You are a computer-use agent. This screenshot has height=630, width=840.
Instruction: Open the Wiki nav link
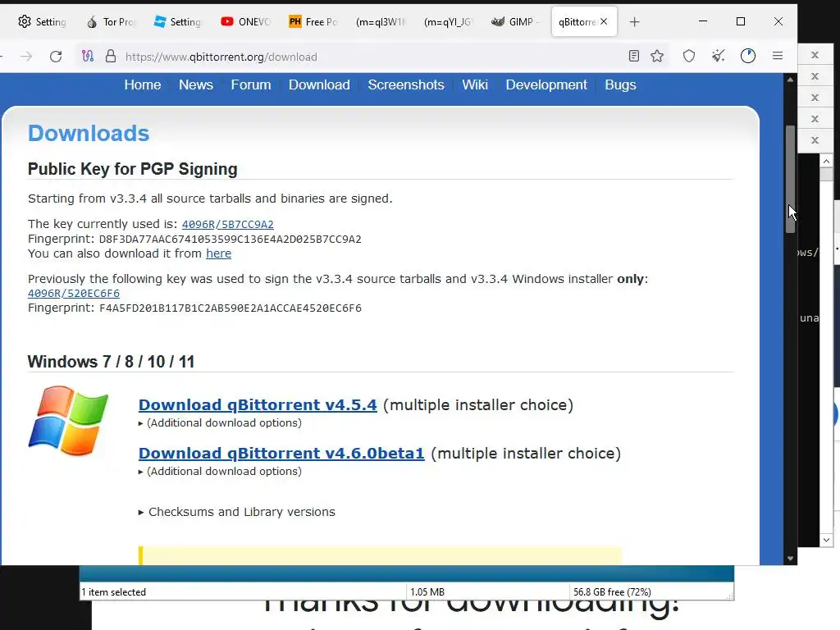(475, 84)
